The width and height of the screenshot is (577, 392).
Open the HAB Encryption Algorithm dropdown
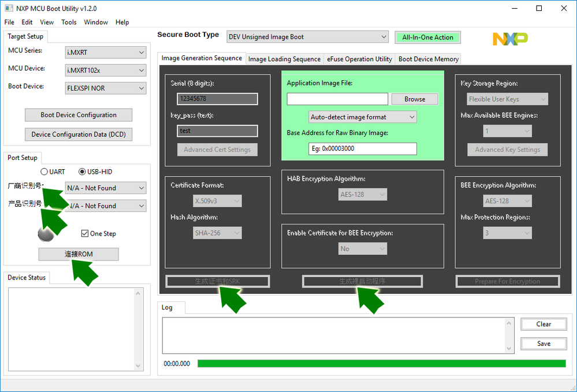click(x=363, y=195)
